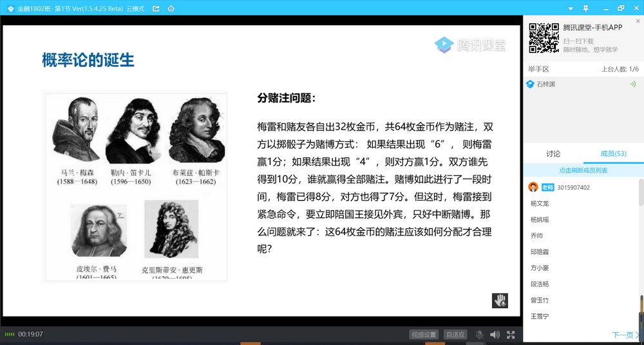Click the speaker volume icon

point(495,335)
